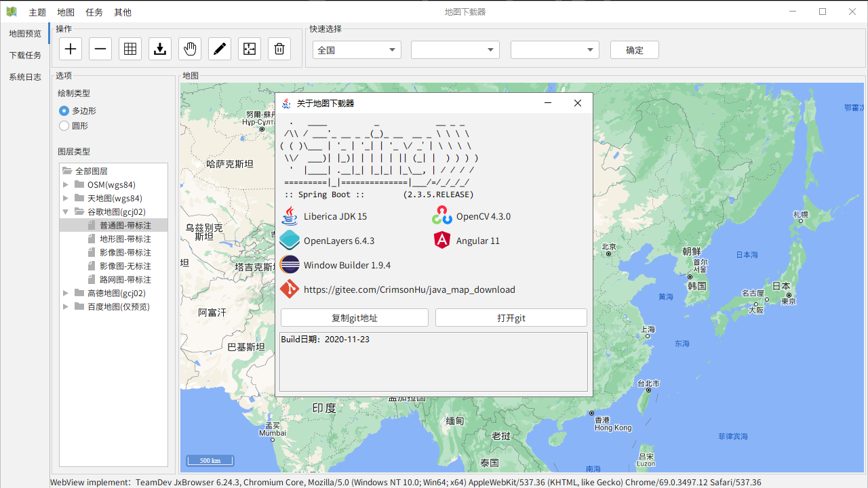This screenshot has width=868, height=488.
Task: Click the 影像图-无标注 document icon
Action: pos(92,266)
